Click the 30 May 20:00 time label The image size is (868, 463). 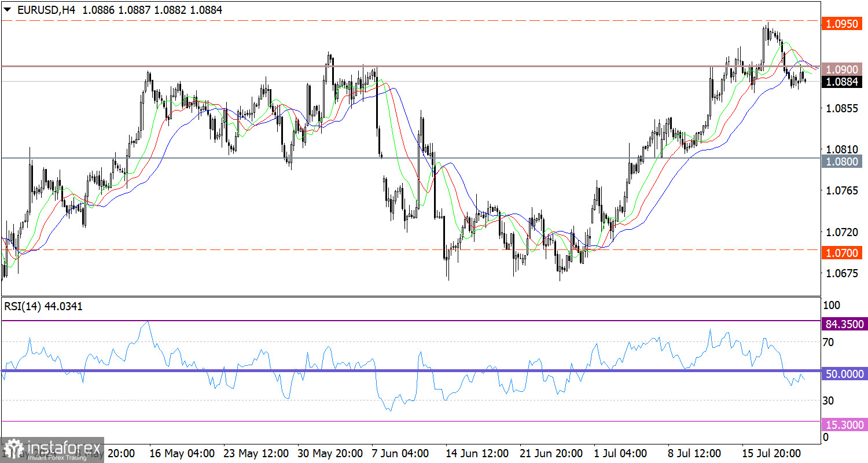pos(331,453)
